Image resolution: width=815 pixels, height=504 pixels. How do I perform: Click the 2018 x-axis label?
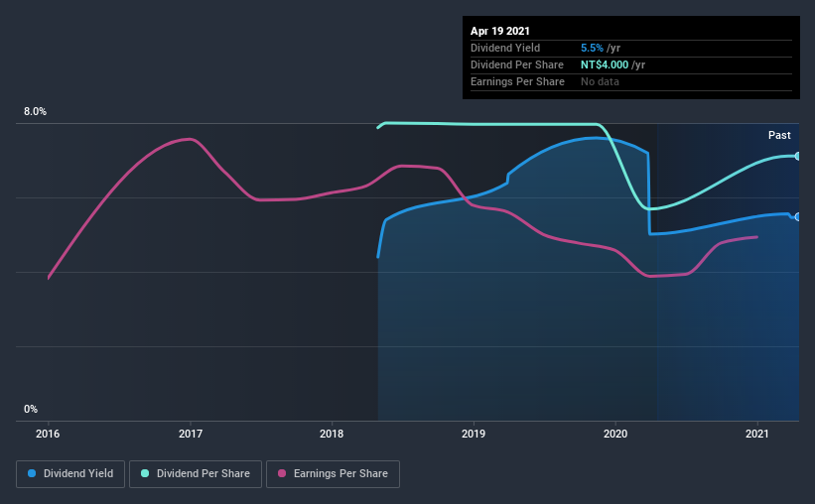pos(332,434)
